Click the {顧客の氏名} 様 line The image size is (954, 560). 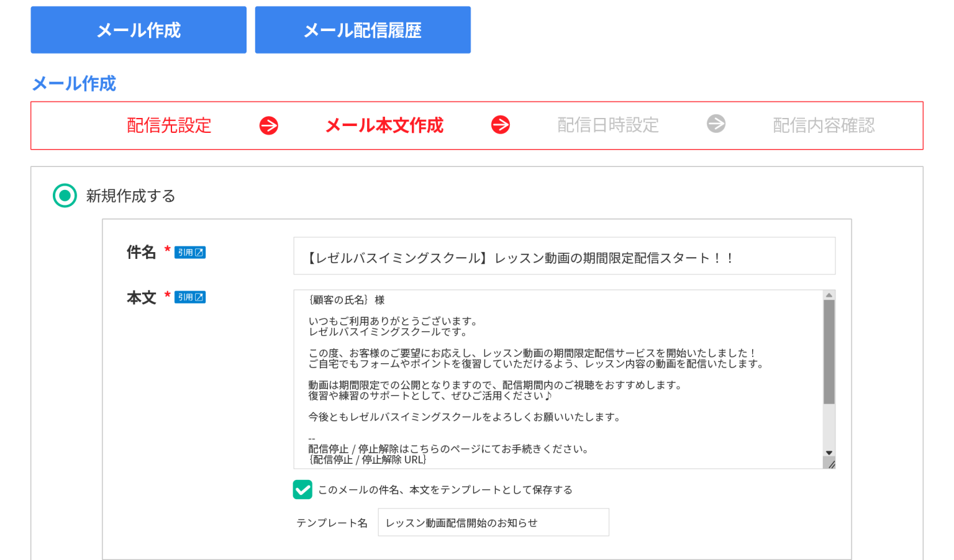click(347, 300)
